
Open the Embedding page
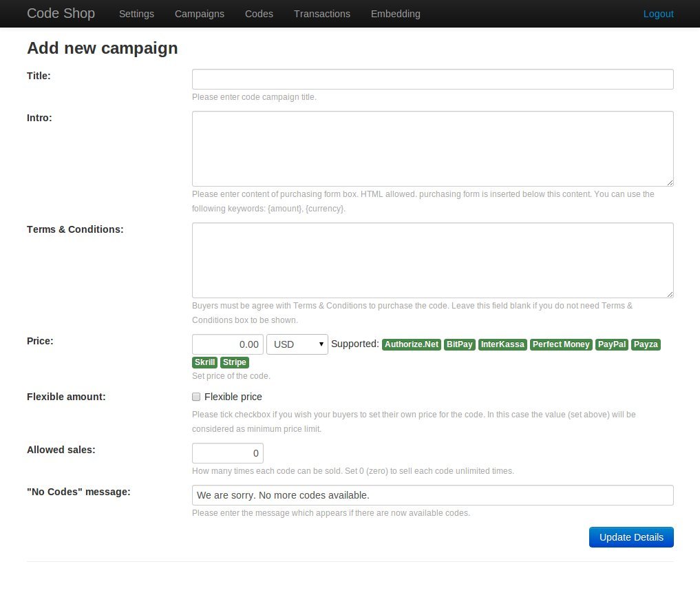click(x=395, y=14)
